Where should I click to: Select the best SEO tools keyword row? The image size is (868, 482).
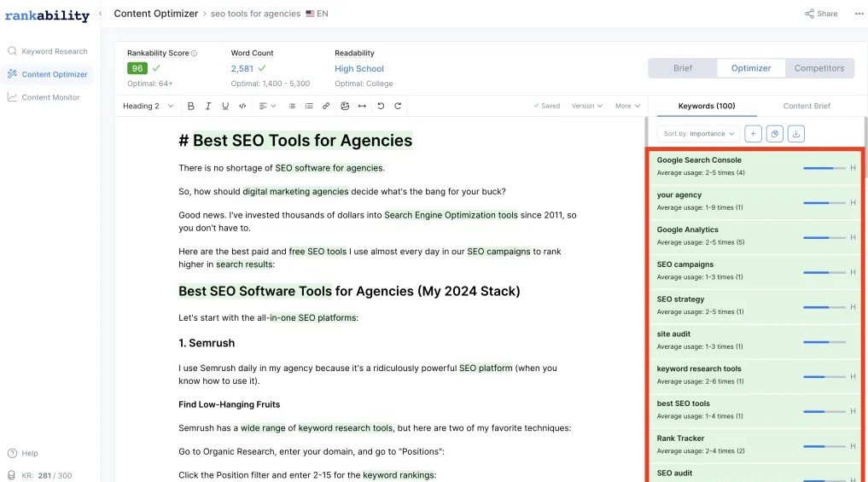755,410
